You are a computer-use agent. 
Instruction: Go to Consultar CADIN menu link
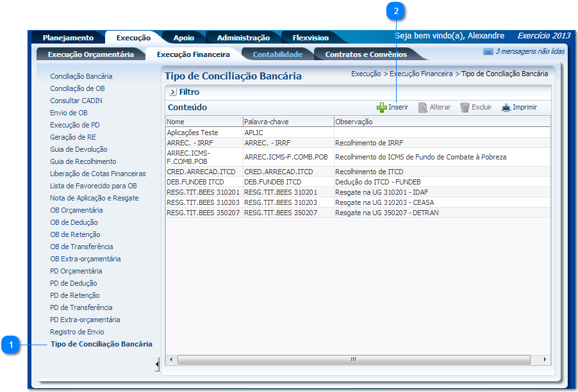(x=76, y=101)
